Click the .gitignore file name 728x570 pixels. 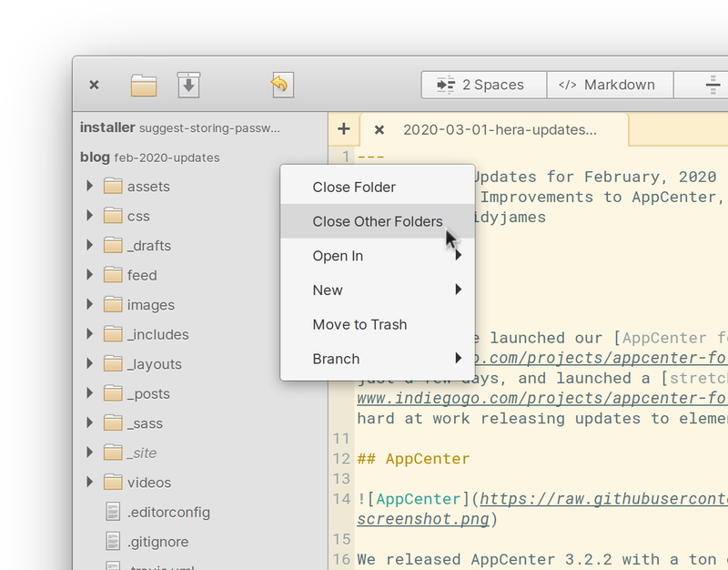point(157,542)
